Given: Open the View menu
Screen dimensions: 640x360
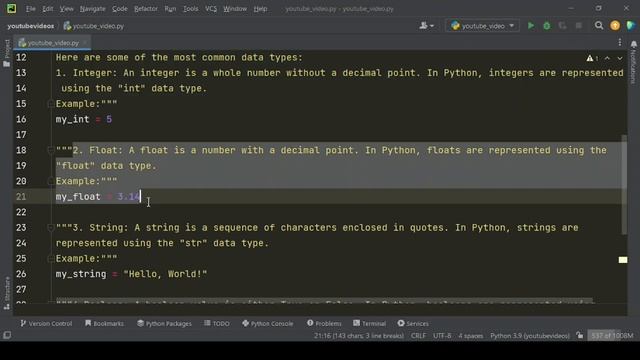Looking at the screenshot, I should tap(67, 9).
